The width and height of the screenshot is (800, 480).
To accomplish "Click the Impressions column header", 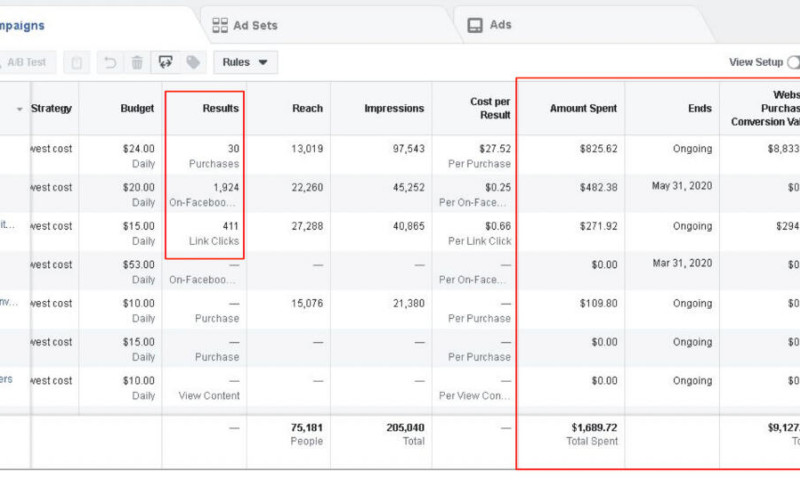I will coord(394,108).
